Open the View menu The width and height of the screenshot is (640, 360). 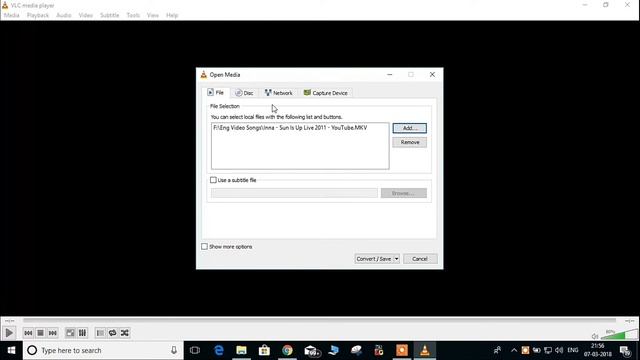(x=153, y=15)
